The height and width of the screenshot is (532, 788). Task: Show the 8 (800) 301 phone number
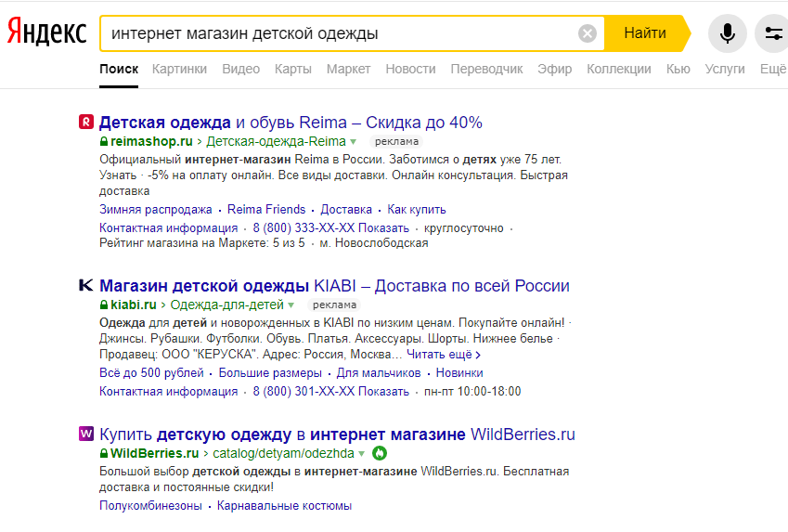coord(330,391)
